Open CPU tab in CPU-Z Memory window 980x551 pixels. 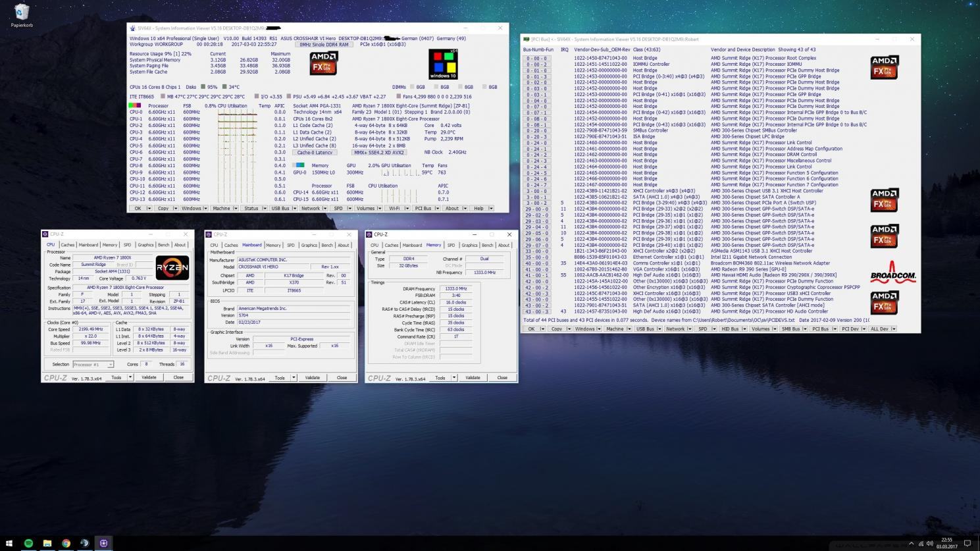(374, 245)
